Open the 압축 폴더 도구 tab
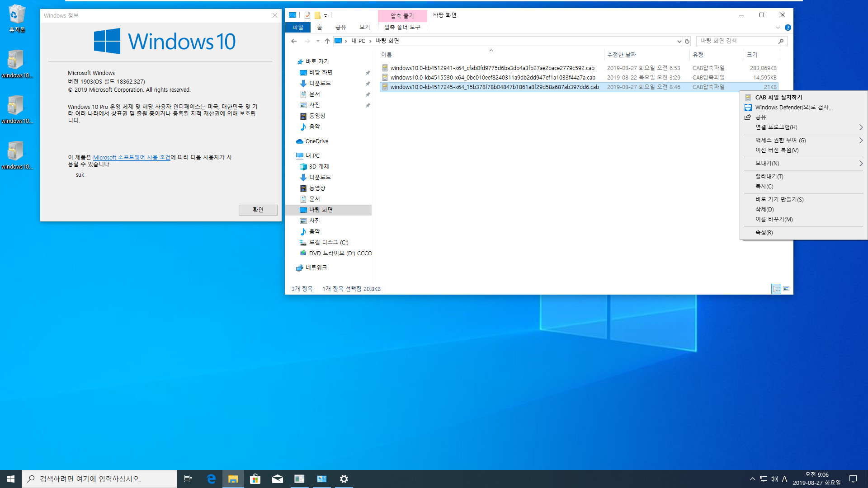The width and height of the screenshot is (868, 488). (402, 27)
